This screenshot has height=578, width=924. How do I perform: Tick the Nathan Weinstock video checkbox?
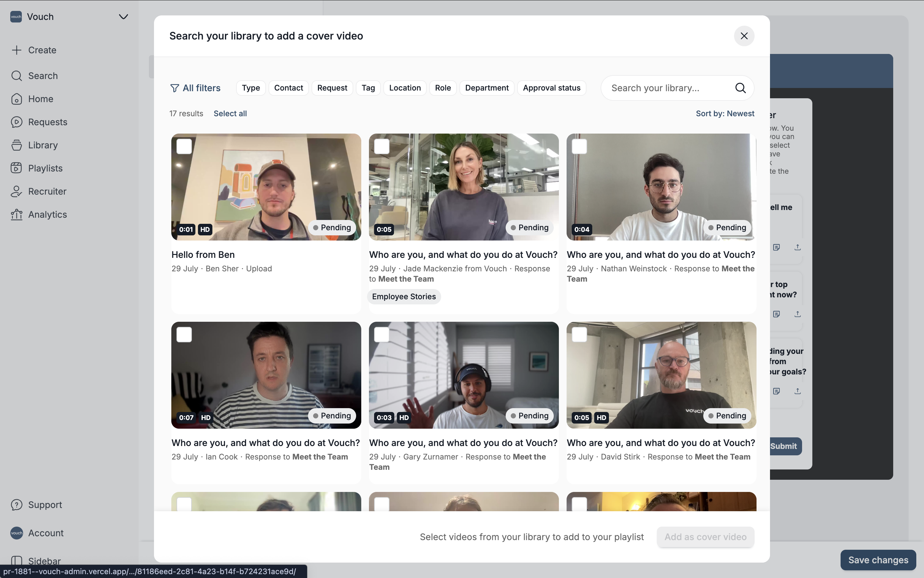(x=579, y=146)
